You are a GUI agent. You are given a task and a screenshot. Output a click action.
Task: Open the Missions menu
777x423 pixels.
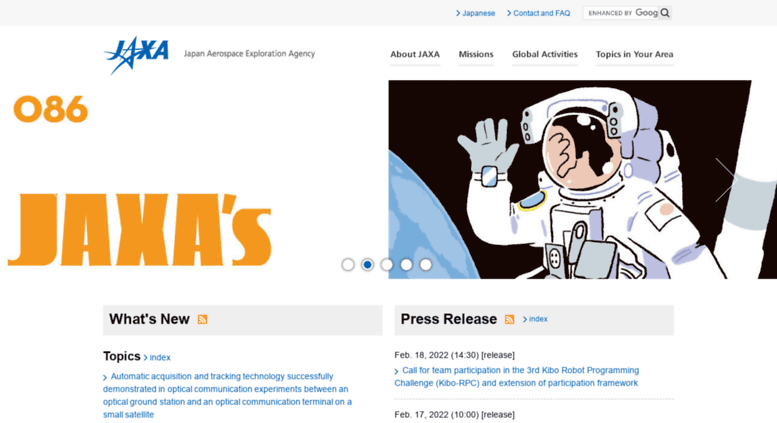(476, 54)
